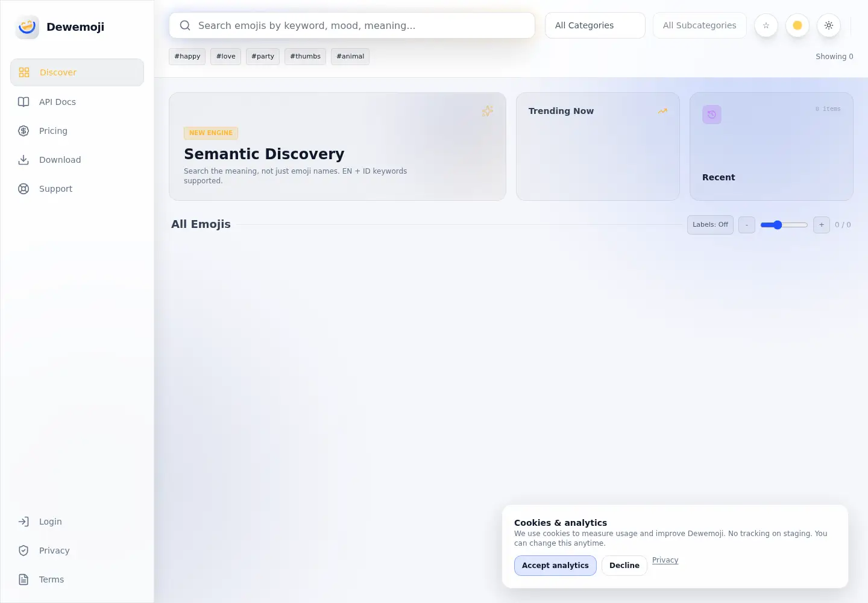Open the All Categories dropdown
Image resolution: width=868 pixels, height=603 pixels.
coord(595,25)
